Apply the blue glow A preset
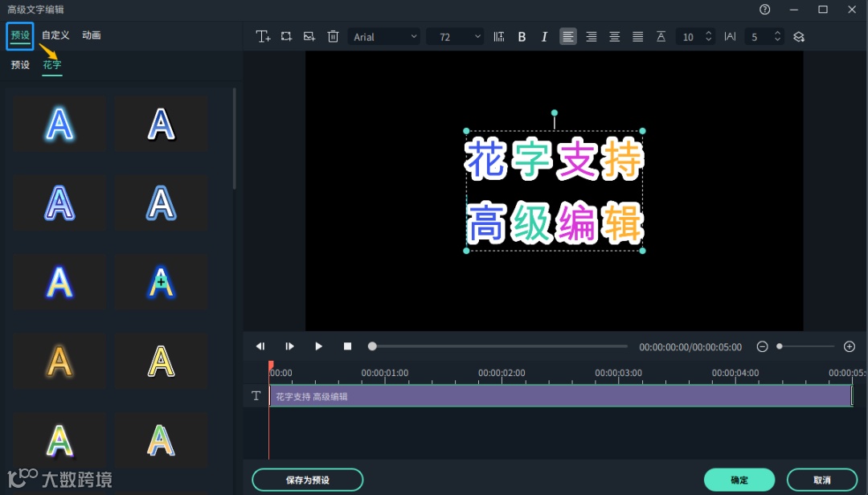 59,124
